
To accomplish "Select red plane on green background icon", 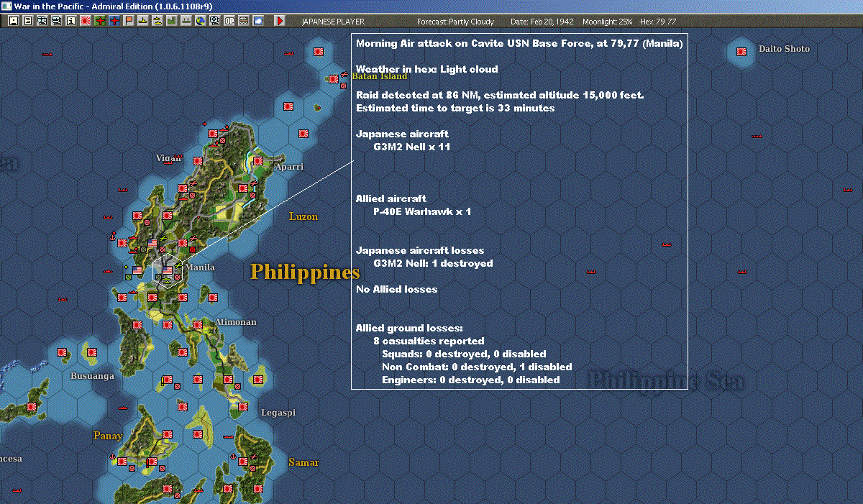I will pyautogui.click(x=99, y=22).
